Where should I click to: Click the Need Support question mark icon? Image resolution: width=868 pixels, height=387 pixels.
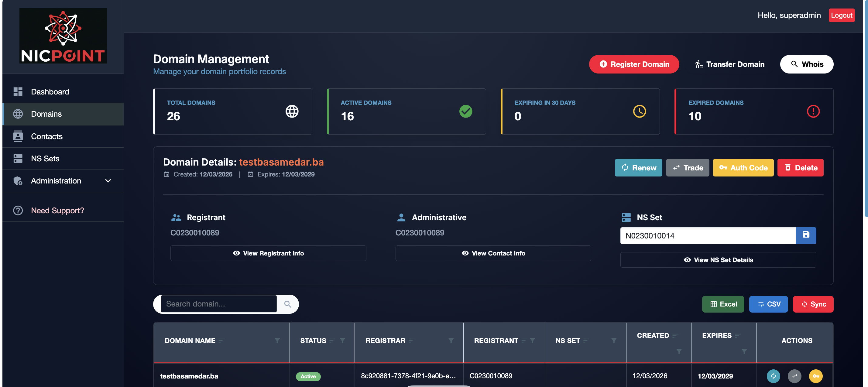click(x=18, y=210)
